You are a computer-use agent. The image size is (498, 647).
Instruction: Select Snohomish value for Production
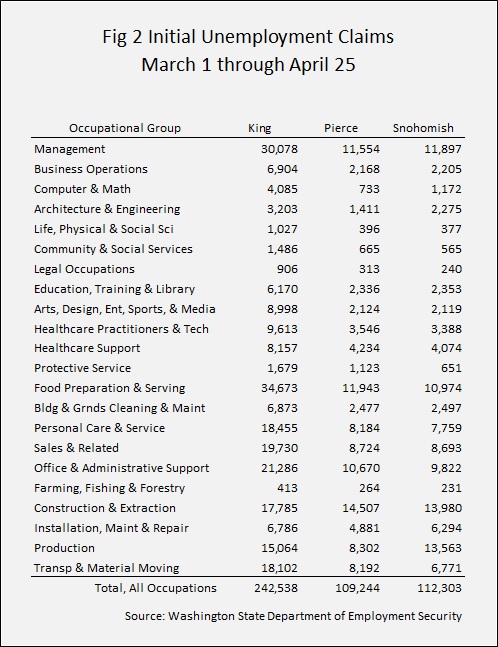tap(443, 548)
